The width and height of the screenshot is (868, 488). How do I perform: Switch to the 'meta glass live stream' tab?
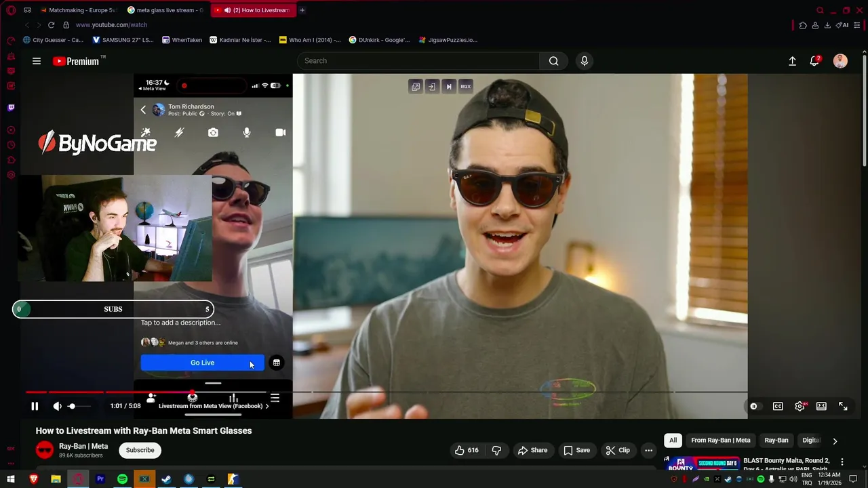(x=165, y=10)
